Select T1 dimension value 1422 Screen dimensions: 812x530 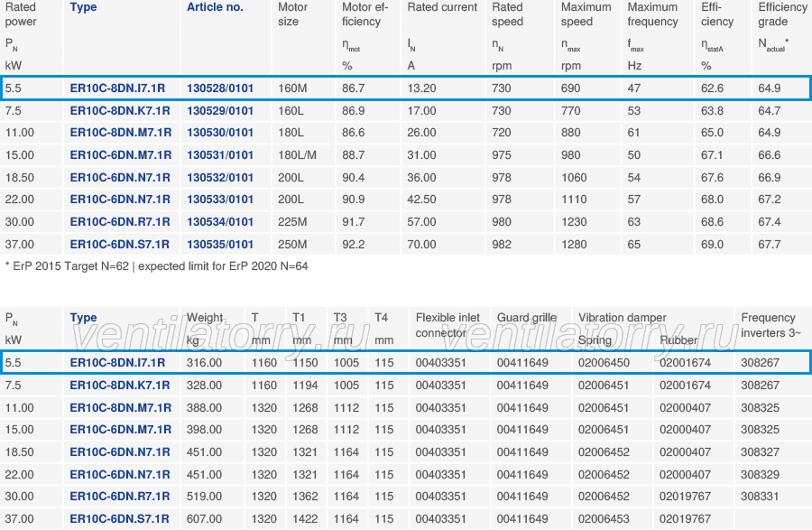pyautogui.click(x=305, y=518)
